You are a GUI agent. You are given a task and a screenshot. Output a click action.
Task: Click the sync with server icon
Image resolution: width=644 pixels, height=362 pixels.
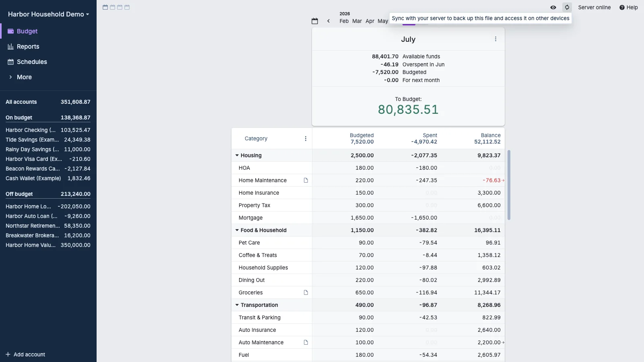[567, 7]
